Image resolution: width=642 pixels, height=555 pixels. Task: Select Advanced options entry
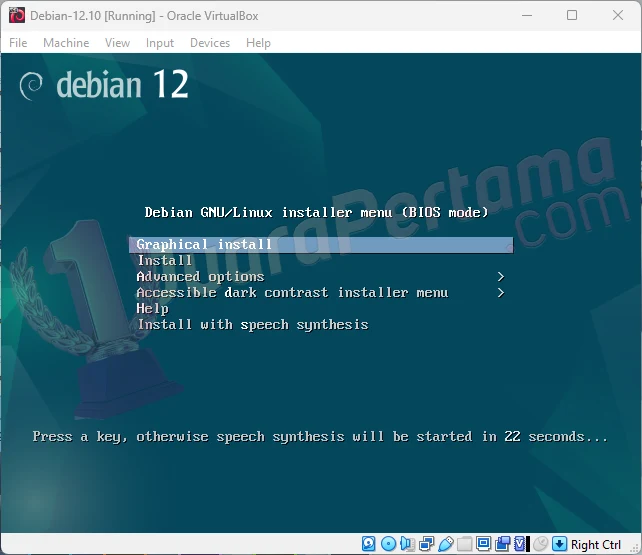click(x=200, y=277)
